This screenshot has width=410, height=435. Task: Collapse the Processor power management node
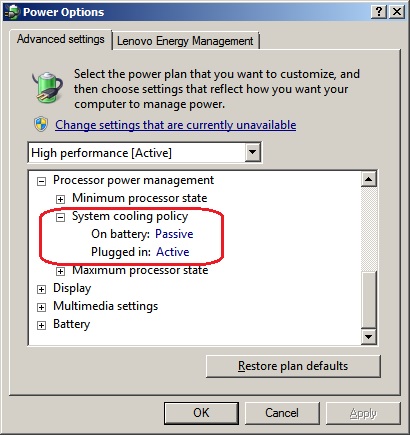point(41,181)
